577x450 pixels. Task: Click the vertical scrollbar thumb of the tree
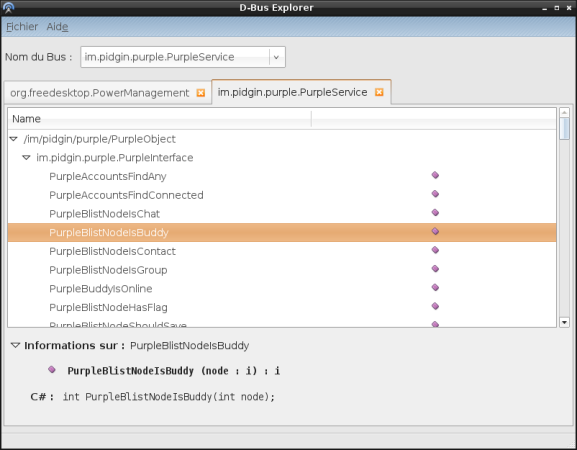[564, 129]
